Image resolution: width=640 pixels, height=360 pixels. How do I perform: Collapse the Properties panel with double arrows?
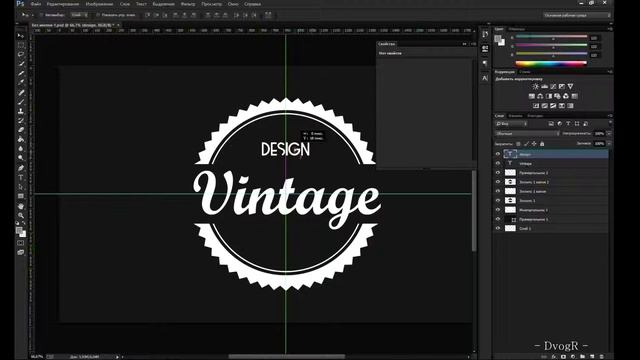(x=464, y=44)
